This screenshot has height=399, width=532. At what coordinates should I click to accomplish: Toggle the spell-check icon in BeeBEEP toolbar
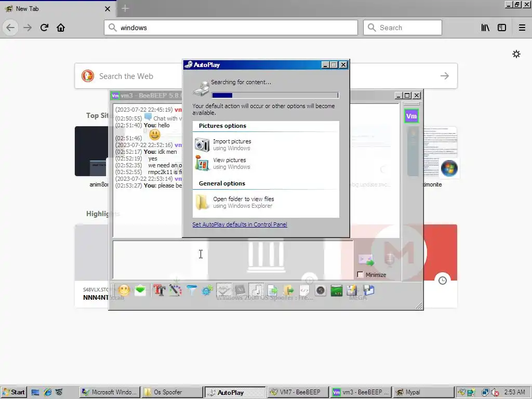click(224, 290)
